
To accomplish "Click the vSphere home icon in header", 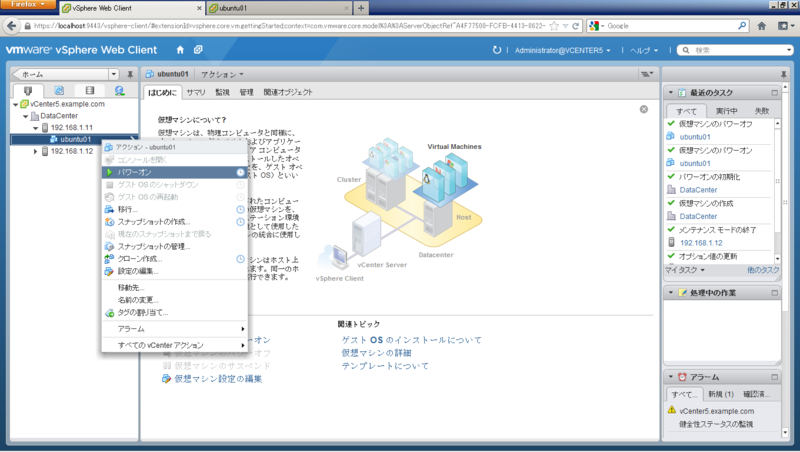I will [x=180, y=49].
